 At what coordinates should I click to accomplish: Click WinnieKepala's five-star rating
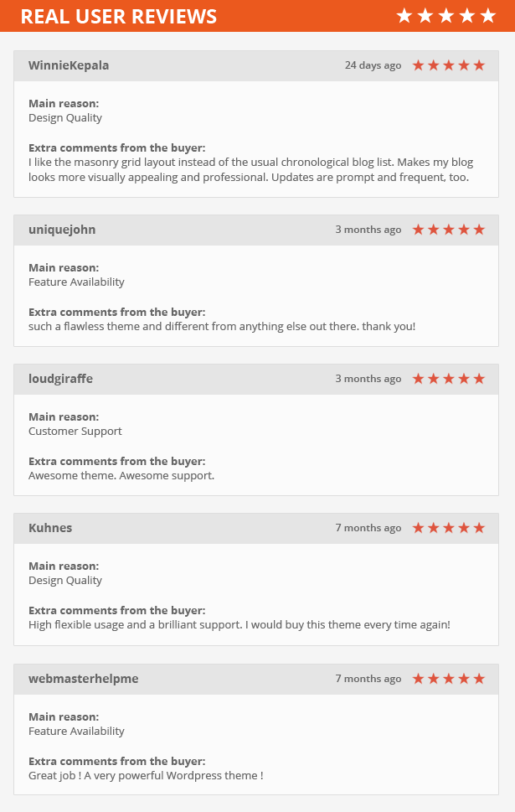pyautogui.click(x=449, y=65)
